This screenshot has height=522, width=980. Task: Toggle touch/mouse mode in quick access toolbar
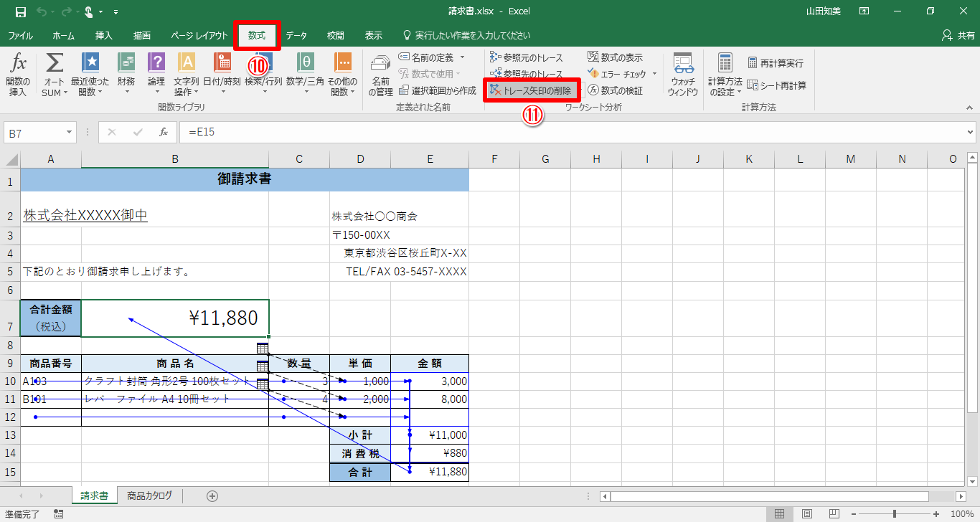89,11
